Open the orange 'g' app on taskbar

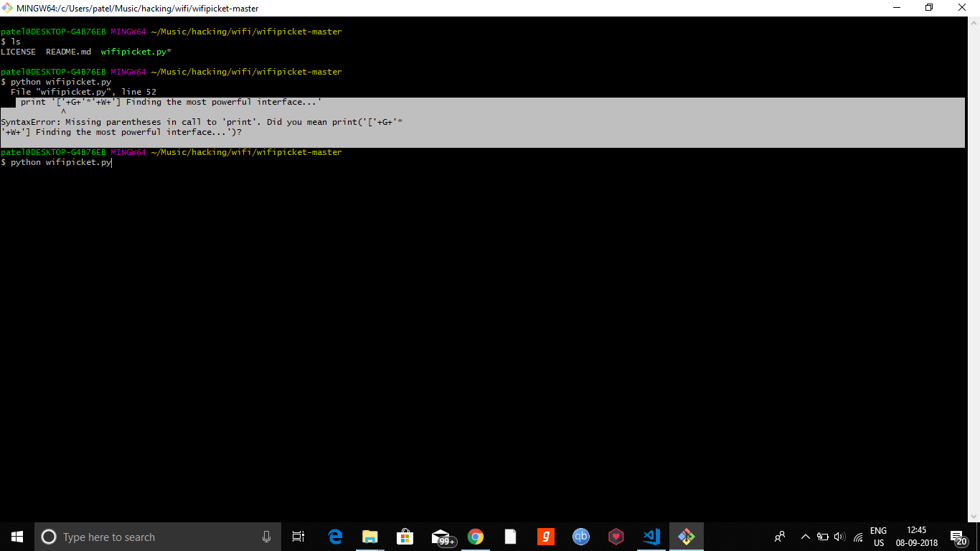click(x=546, y=537)
